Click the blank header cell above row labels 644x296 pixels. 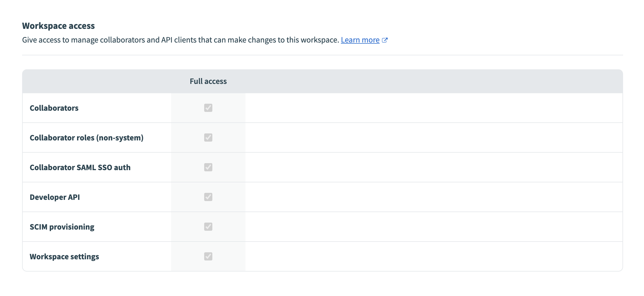click(x=97, y=81)
